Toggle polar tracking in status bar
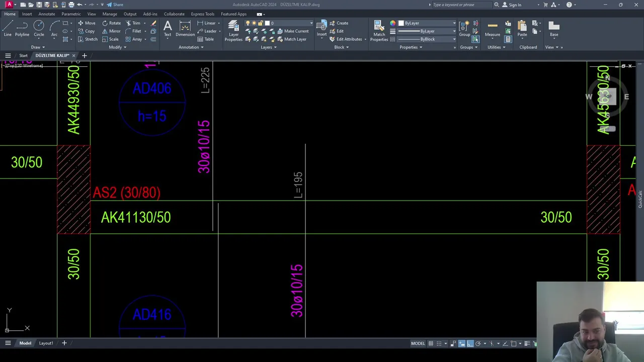 (478, 343)
